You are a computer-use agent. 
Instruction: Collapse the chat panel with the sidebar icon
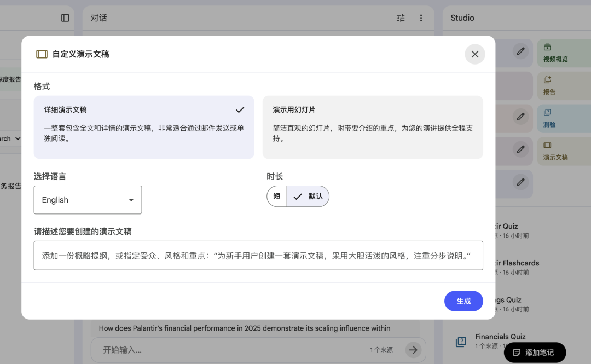tap(65, 18)
